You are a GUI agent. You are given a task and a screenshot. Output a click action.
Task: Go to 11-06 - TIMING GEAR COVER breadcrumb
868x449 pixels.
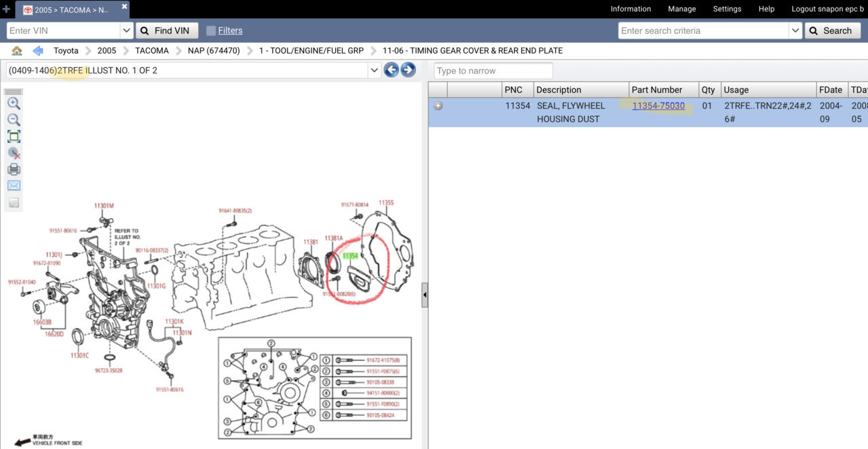point(472,51)
